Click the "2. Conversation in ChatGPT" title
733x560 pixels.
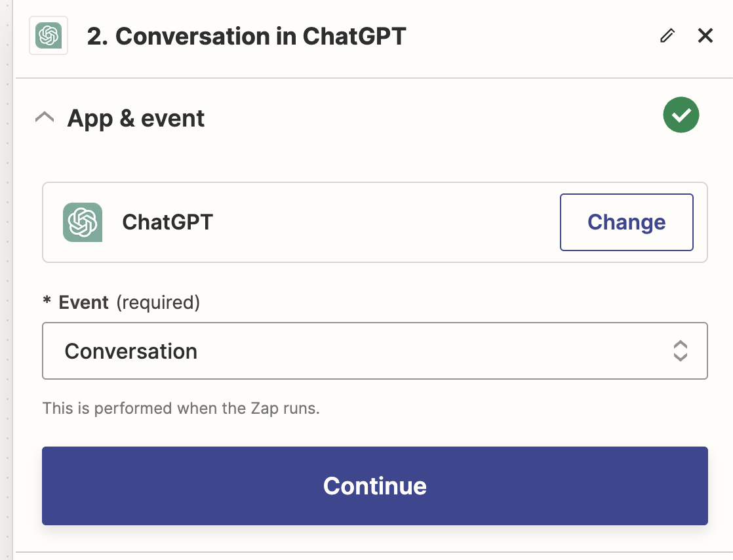(x=247, y=37)
